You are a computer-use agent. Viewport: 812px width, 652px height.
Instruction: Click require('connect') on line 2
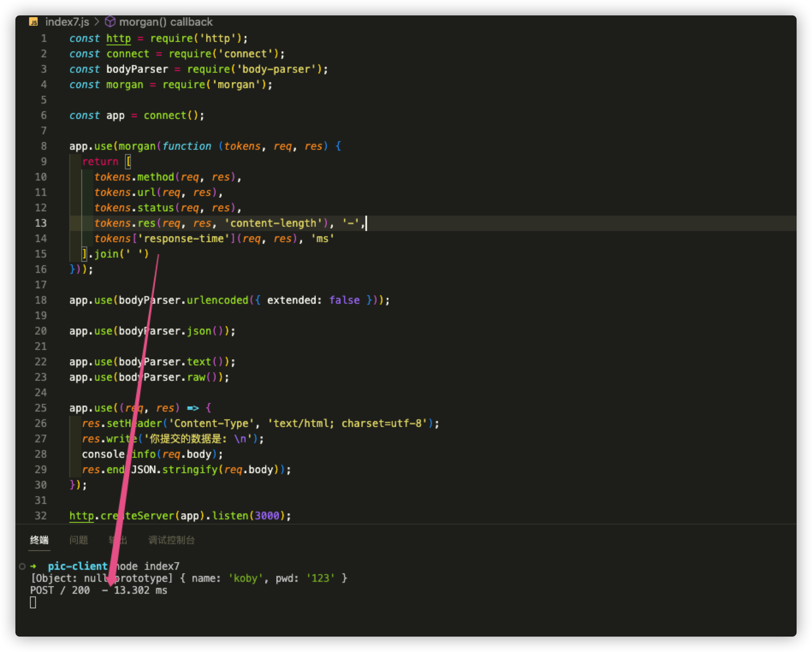224,54
